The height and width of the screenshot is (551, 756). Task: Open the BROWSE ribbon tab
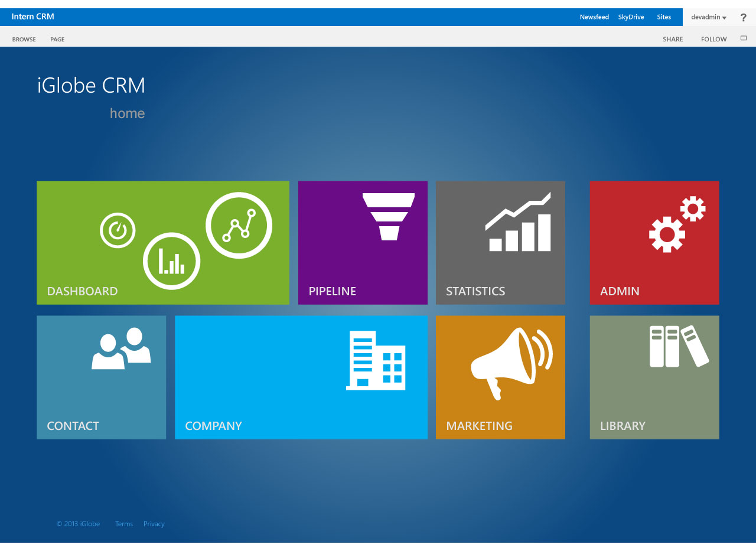pos(24,40)
